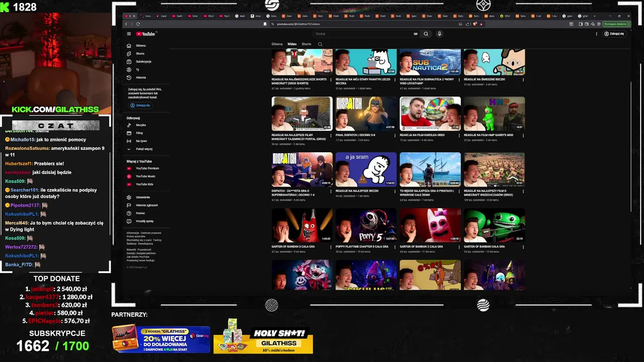Open the a ja sram beczki video thumbnail
Screen dimensions: 644x362
pyautogui.click(x=366, y=169)
